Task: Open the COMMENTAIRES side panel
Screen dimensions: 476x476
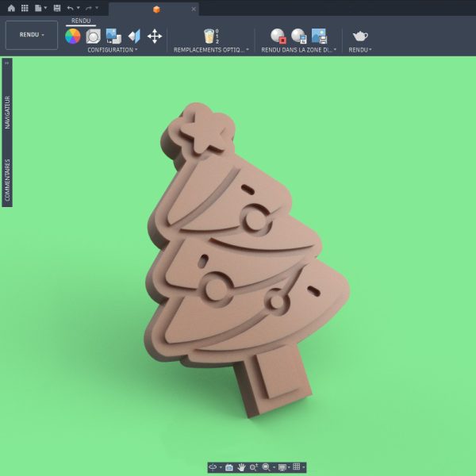Action: click(x=7, y=180)
